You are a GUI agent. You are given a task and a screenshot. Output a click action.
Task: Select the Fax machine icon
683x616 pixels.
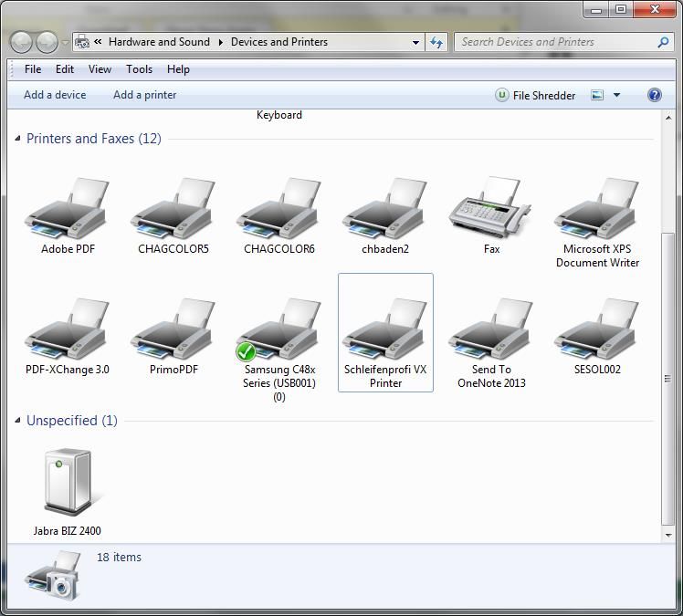(490, 207)
